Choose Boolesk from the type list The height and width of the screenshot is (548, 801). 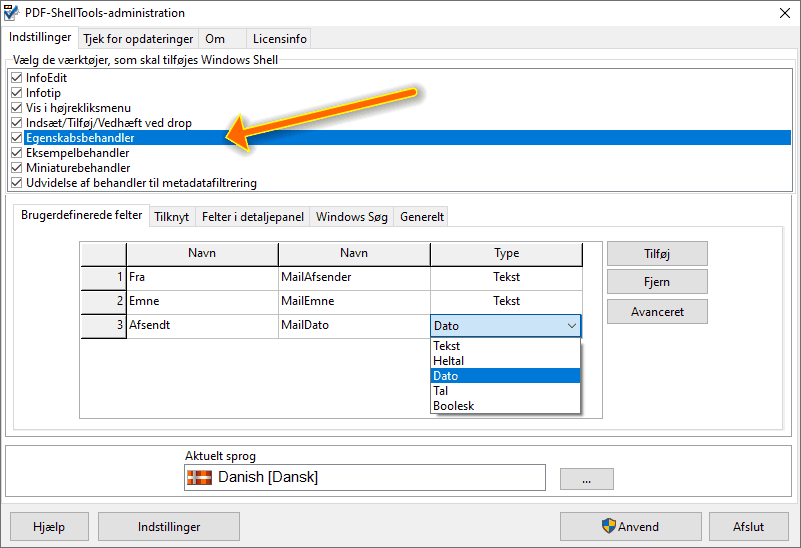pyautogui.click(x=505, y=406)
